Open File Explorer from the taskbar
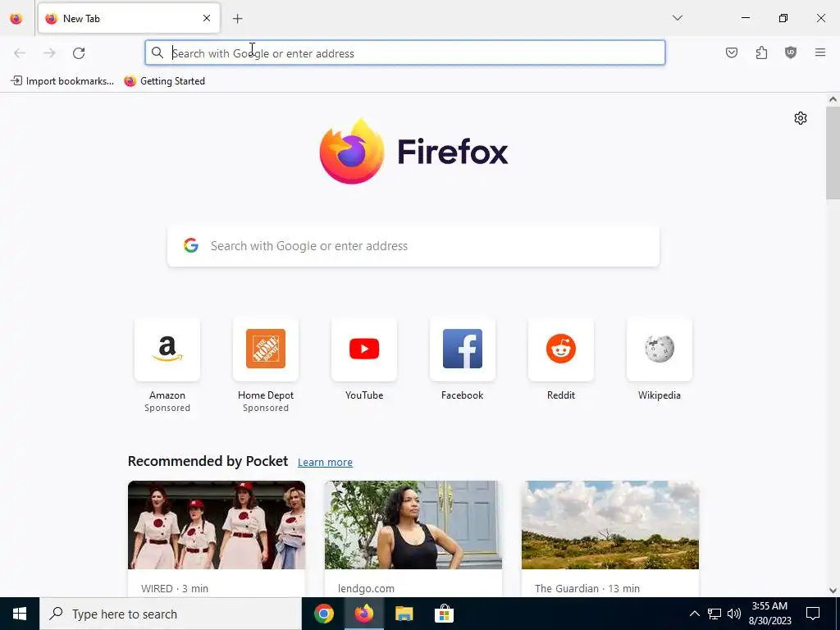Screen dimensions: 840x630 tap(404, 614)
